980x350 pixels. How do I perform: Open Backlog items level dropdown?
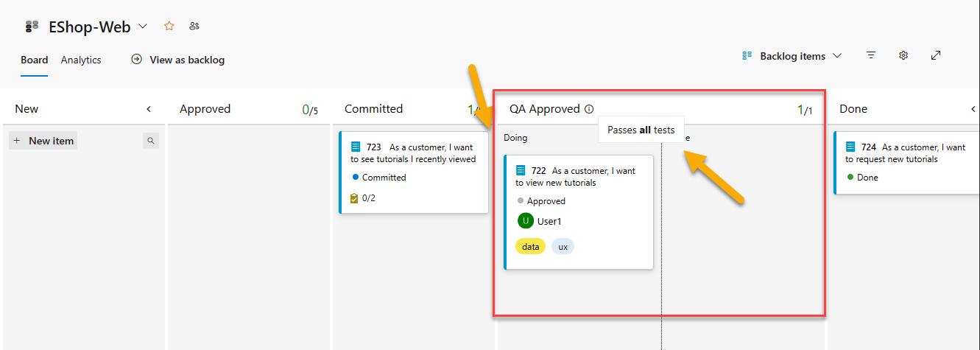[792, 56]
